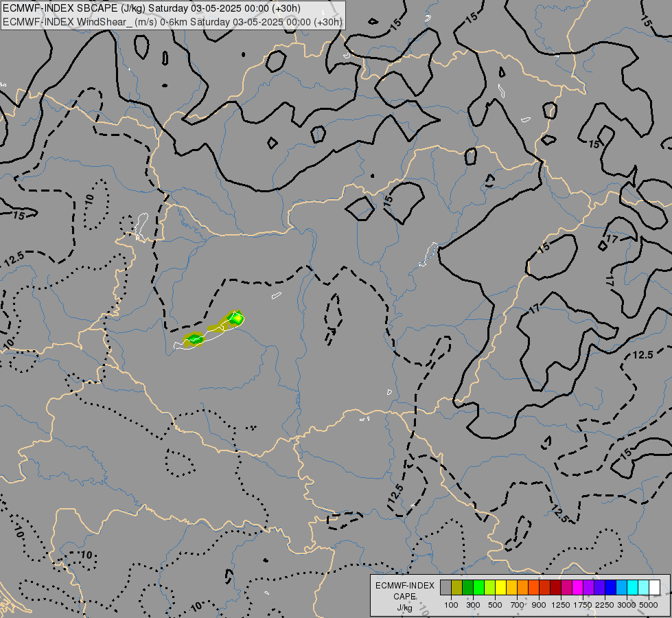
Task: Click the gray swatch in the CAPE legend
Action: tap(445, 587)
